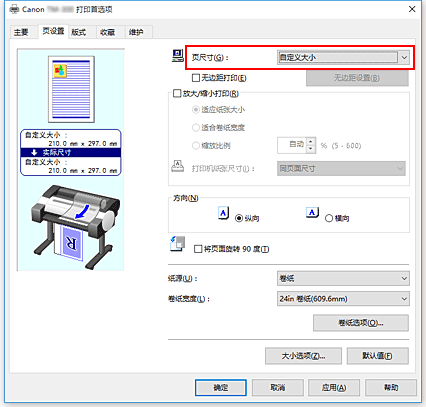Click the scaling percentage stepper arrows

click(x=311, y=145)
